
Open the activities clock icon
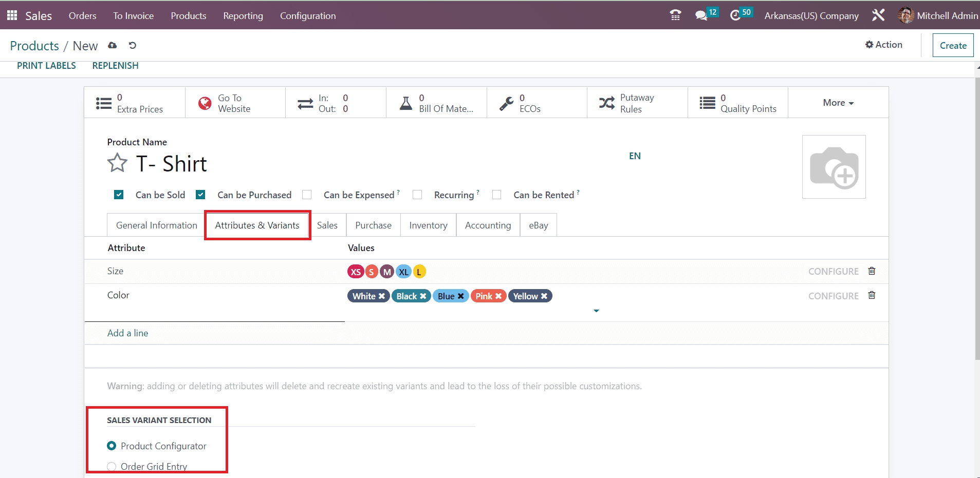(735, 15)
